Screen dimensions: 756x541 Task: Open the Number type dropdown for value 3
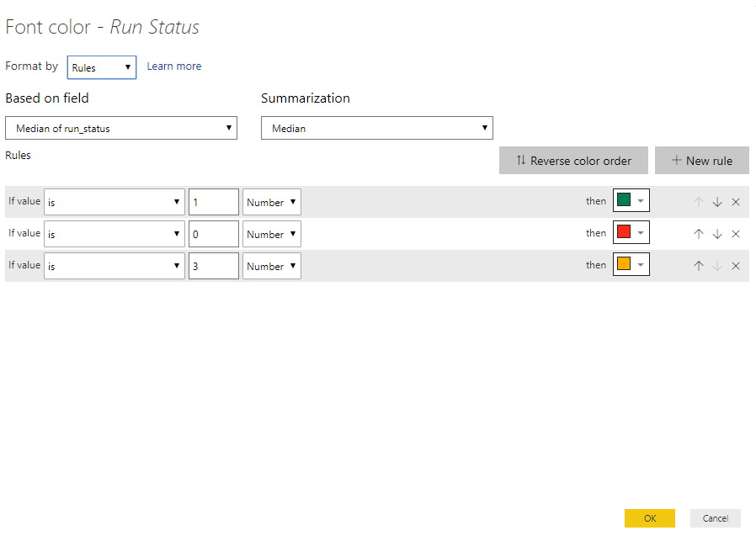click(x=272, y=266)
